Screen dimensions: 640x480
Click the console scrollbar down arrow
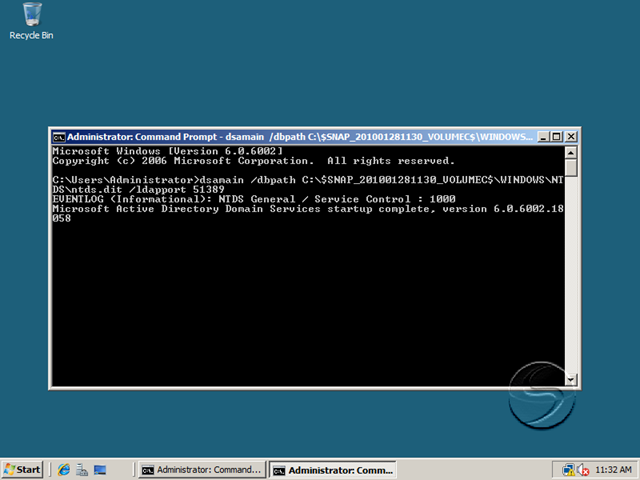[571, 380]
